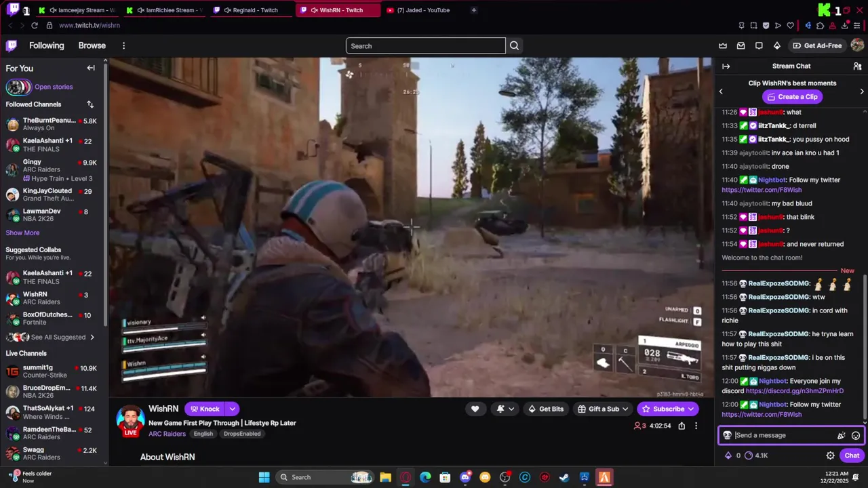Send message with the Chat button
The height and width of the screenshot is (488, 868).
(852, 455)
